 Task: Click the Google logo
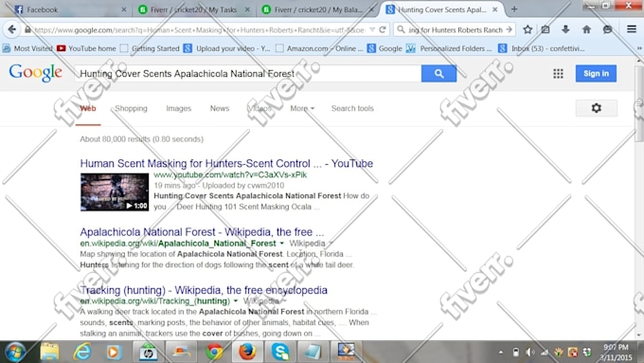35,73
